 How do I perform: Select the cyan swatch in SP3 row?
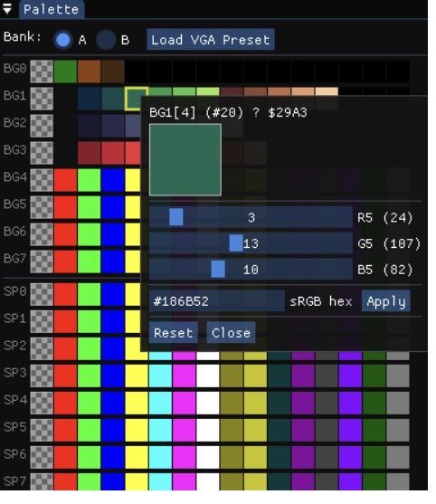[x=160, y=376]
